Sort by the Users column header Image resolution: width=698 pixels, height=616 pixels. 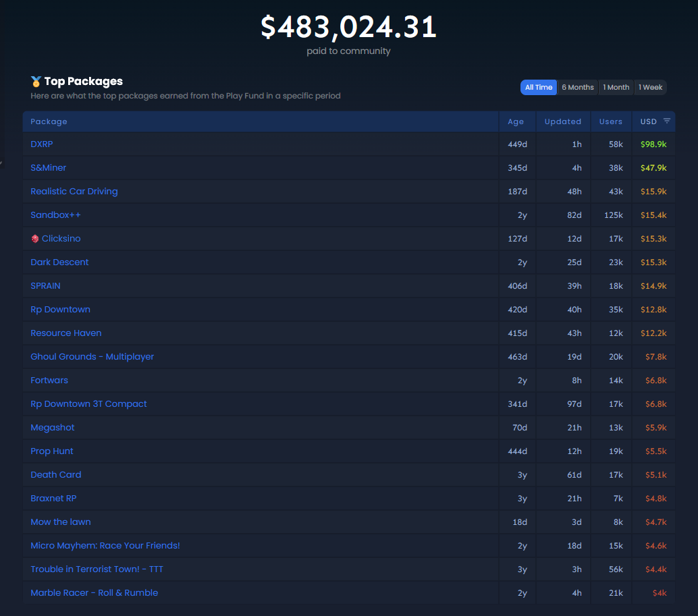point(610,121)
